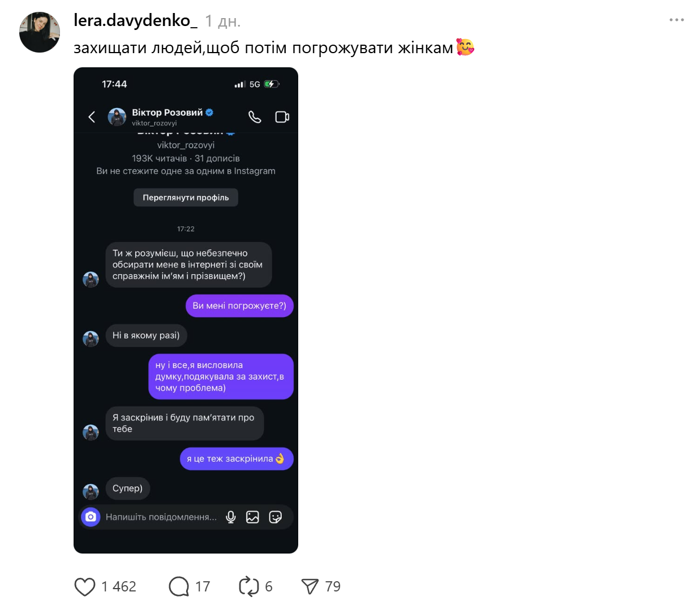Image resolution: width=700 pixels, height=605 pixels.
Task: Click the microphone voice message icon
Action: point(231,517)
